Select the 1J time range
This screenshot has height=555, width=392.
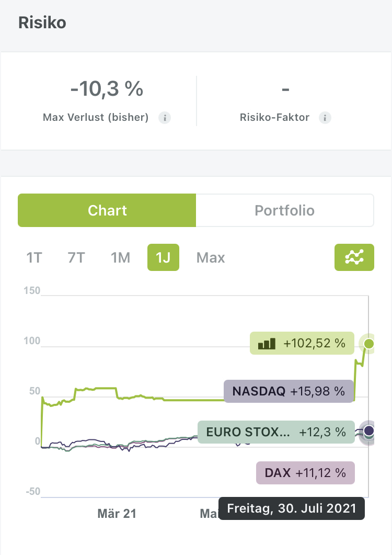click(163, 258)
